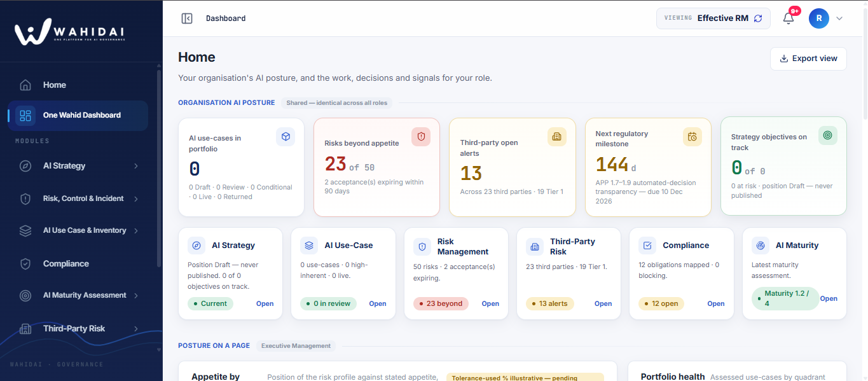The image size is (868, 381).
Task: Click shield icon on Risk Management module card
Action: click(422, 246)
